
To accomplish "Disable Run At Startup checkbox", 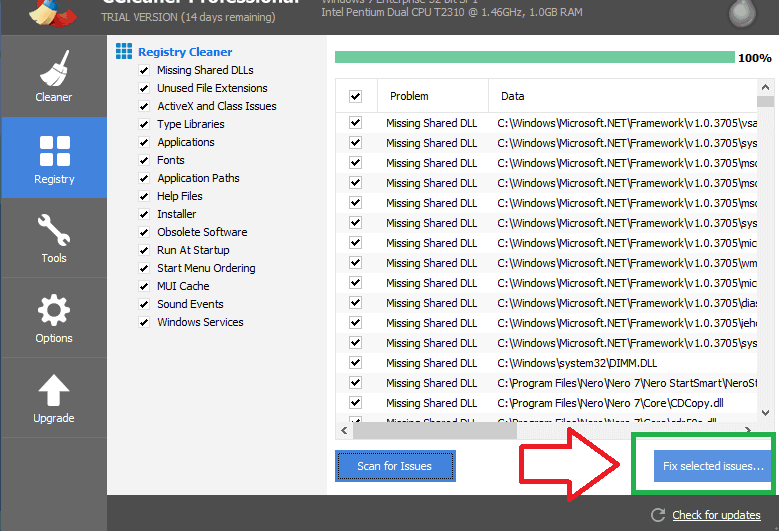I will tap(144, 250).
